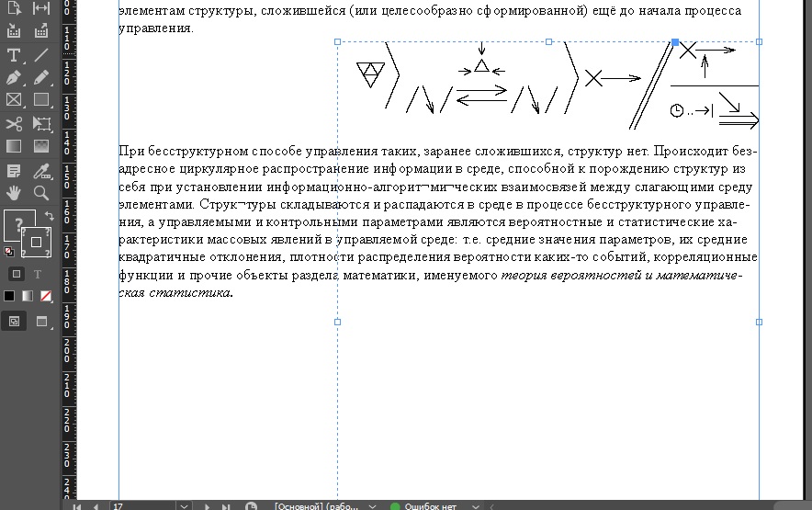Select the Rectangle Frame tool
The height and width of the screenshot is (510, 812).
click(x=14, y=99)
